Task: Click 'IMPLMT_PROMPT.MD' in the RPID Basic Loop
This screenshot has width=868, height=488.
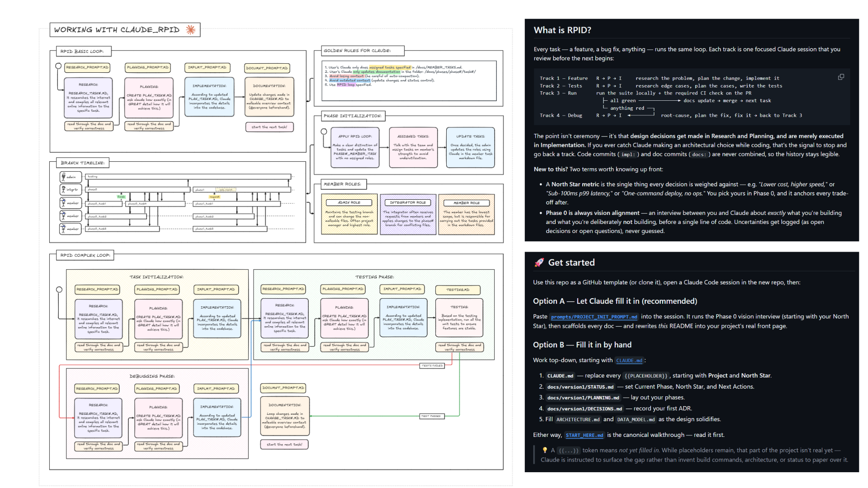Action: coord(207,67)
